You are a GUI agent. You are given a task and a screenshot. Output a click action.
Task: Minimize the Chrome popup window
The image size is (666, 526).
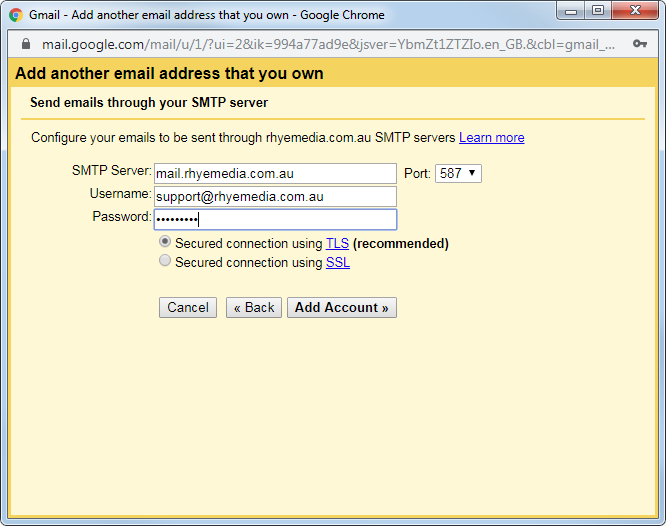pos(570,10)
